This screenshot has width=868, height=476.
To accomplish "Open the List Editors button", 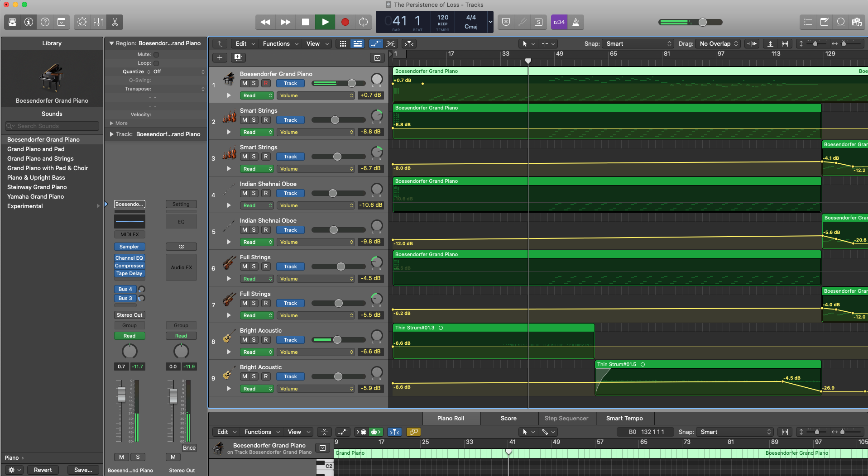I will [808, 22].
